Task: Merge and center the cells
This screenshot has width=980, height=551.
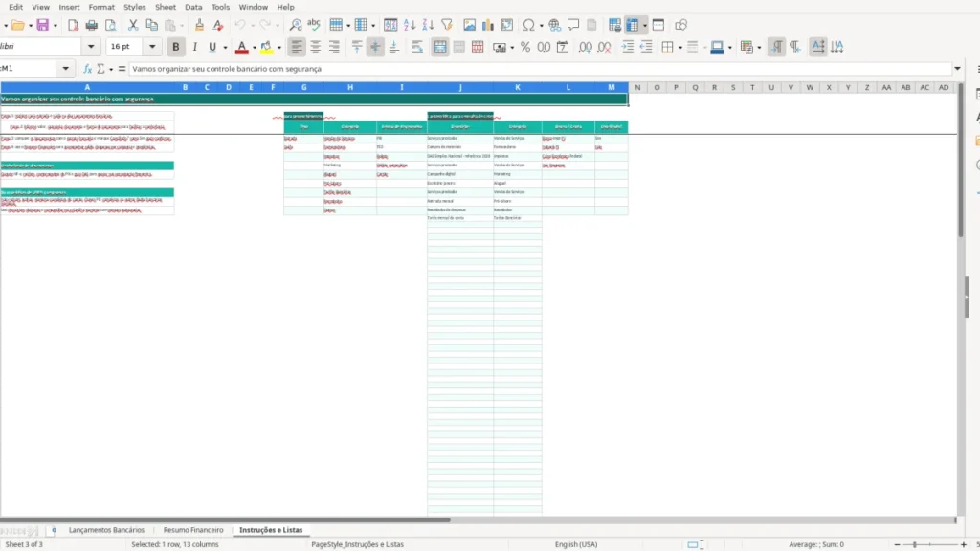Action: 440,47
